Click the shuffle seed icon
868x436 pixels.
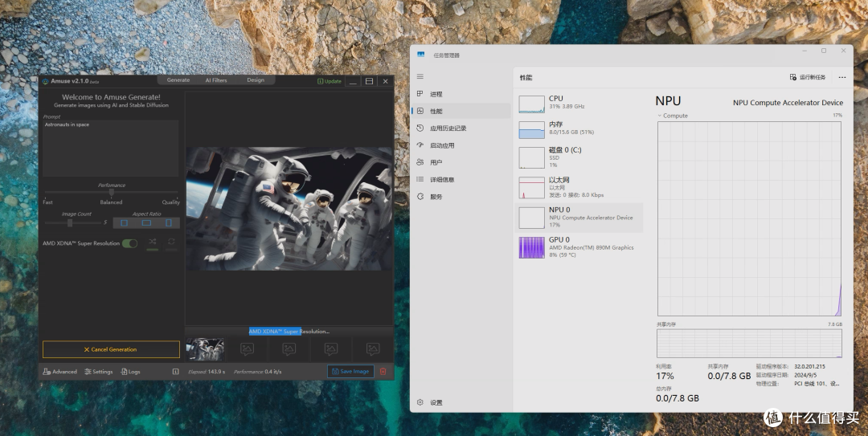point(153,242)
